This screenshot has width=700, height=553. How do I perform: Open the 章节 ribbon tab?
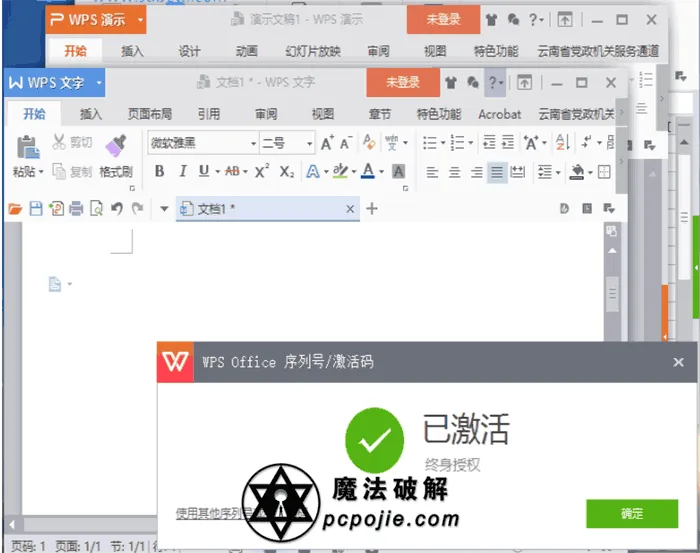380,114
